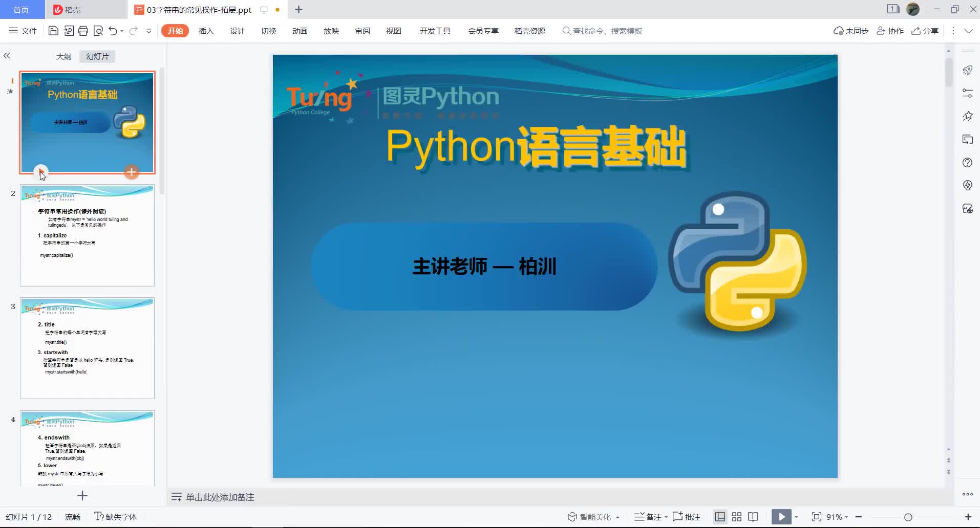Switch to slide sorter view
Image resolution: width=980 pixels, height=528 pixels.
(737, 517)
